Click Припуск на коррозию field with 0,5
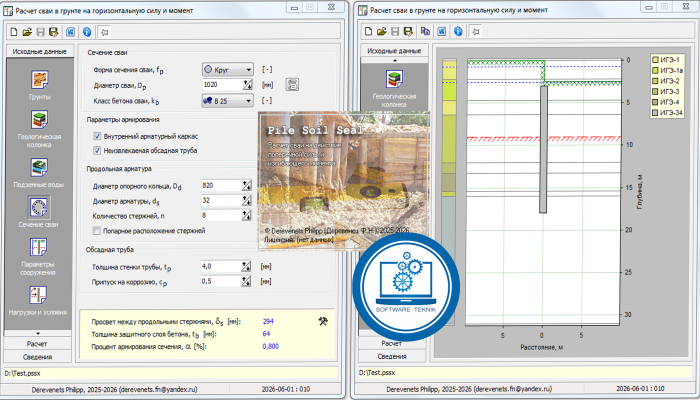This screenshot has width=700, height=400. click(x=221, y=282)
